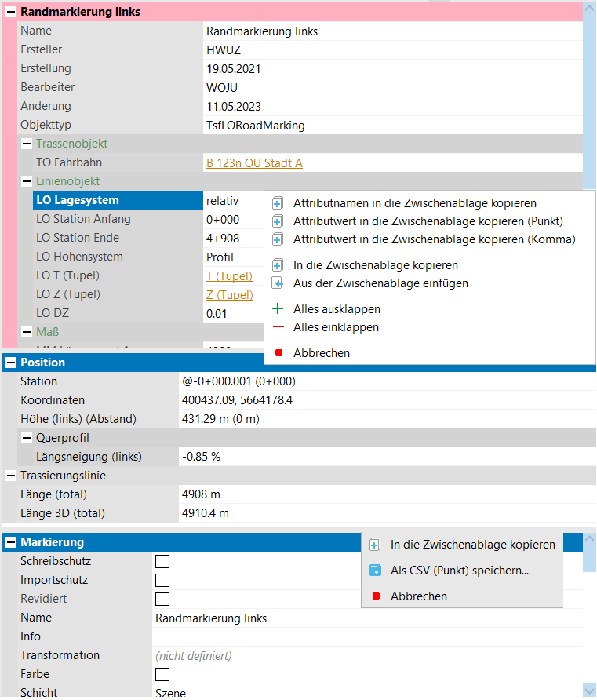Image resolution: width=597 pixels, height=700 pixels.
Task: Click 'Abbrechen' in the upper context menu
Action: [x=322, y=353]
